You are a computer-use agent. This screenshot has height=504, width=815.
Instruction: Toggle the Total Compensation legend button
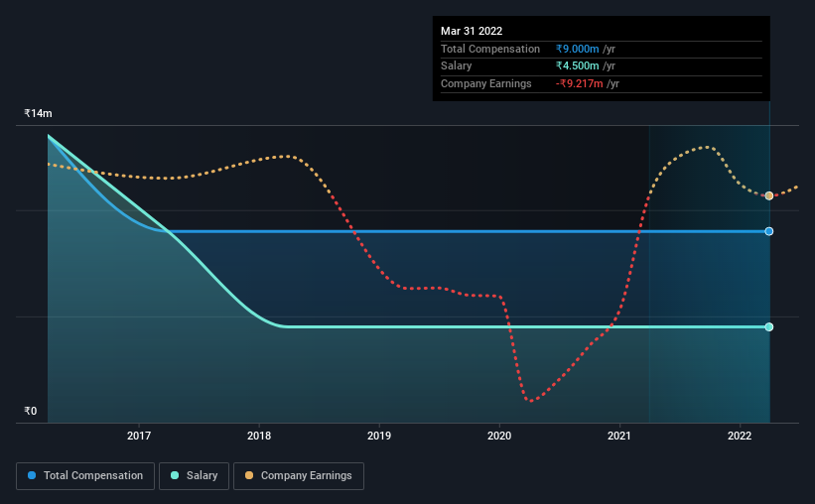85,476
